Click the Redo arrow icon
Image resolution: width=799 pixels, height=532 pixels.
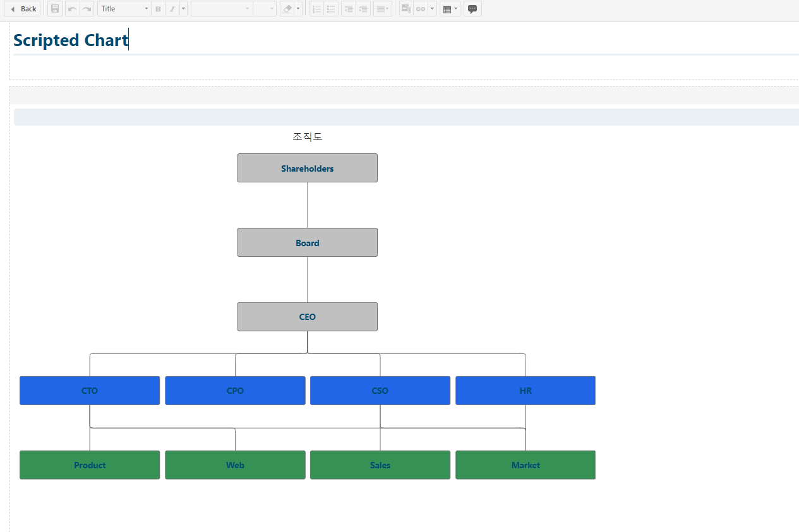pyautogui.click(x=87, y=9)
